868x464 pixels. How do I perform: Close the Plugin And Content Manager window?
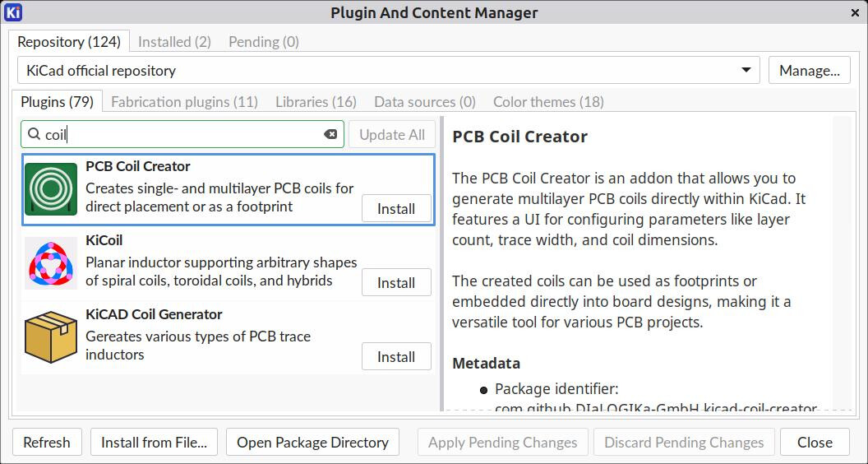856,12
